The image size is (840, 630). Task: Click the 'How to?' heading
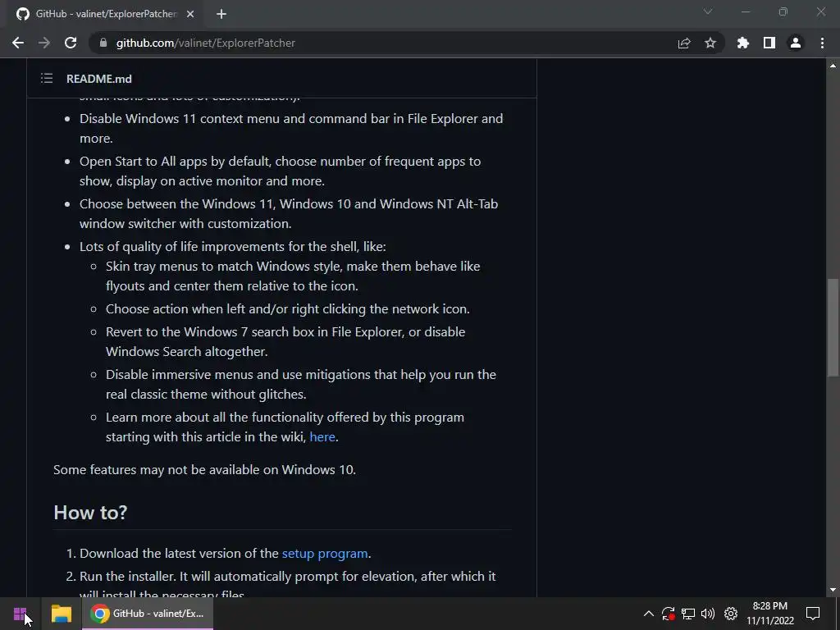pos(90,513)
